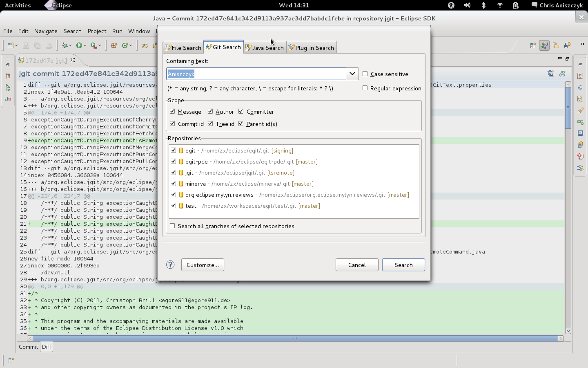Open the History view icon in right sidebar

(x=580, y=145)
